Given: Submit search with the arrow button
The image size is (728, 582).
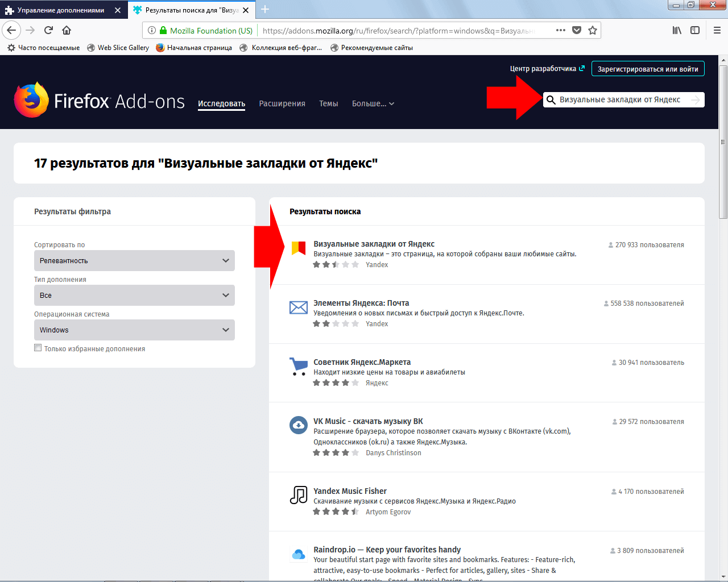Looking at the screenshot, I should click(695, 100).
